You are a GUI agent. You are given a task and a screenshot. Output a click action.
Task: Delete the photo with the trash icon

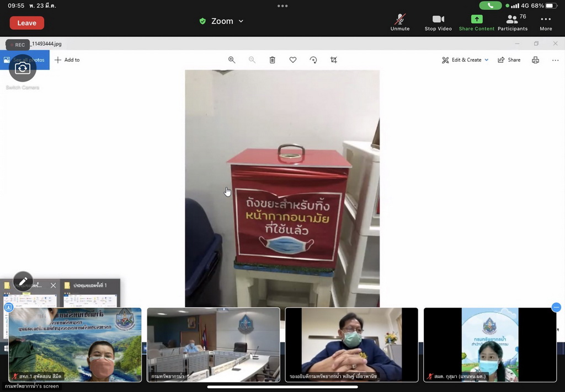pos(273,60)
